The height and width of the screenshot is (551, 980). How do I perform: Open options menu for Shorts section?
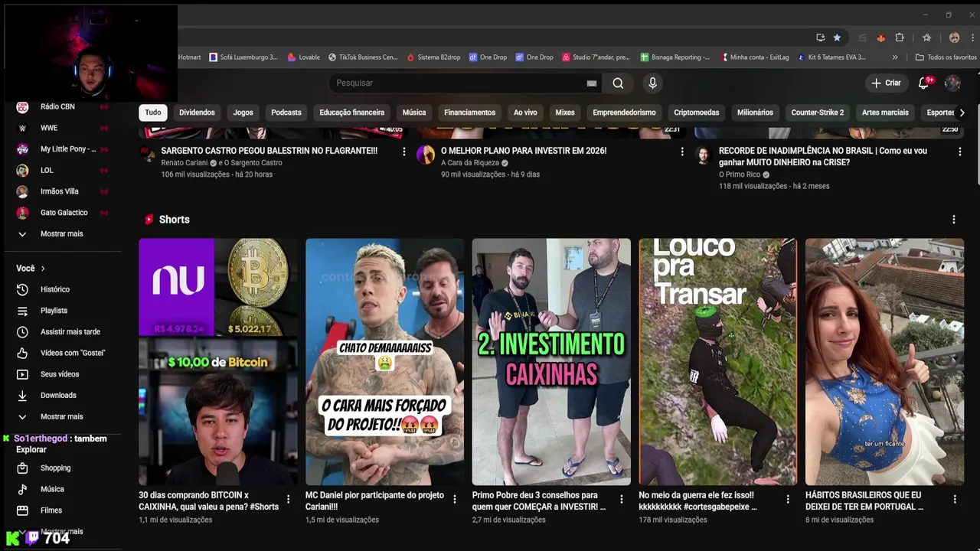pos(953,220)
